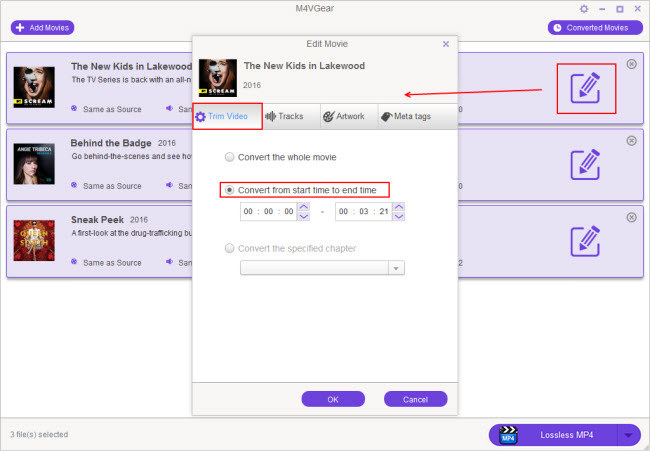Expand output format dropdown arrow
This screenshot has width=650, height=451.
[x=629, y=435]
